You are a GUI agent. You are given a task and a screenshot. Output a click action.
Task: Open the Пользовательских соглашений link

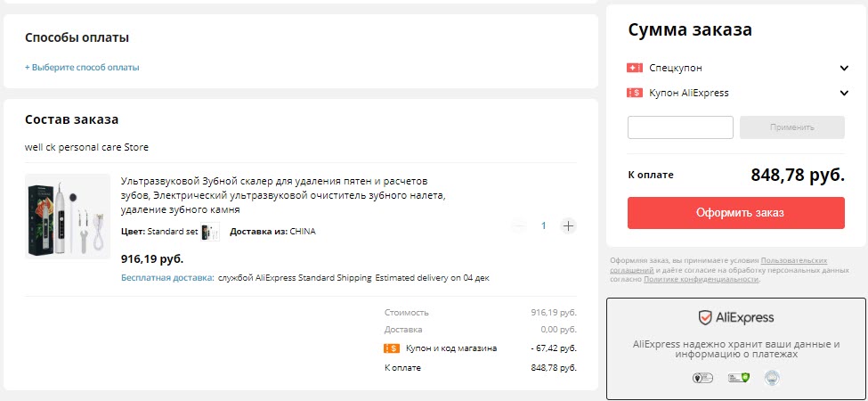click(x=799, y=260)
